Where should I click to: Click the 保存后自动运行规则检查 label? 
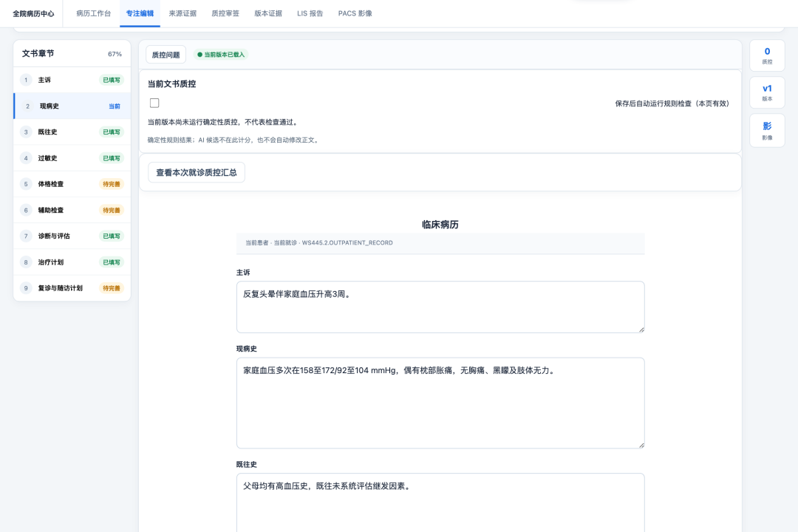pos(672,103)
